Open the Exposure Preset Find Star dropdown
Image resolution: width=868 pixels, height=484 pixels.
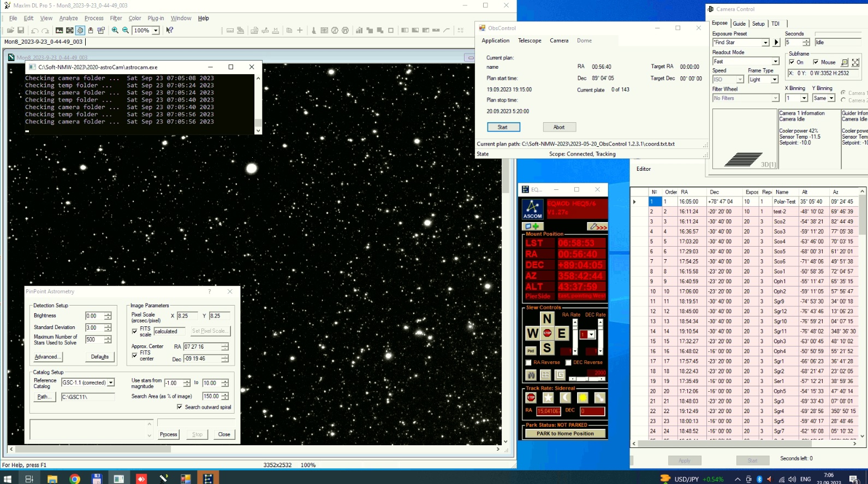[x=765, y=43]
